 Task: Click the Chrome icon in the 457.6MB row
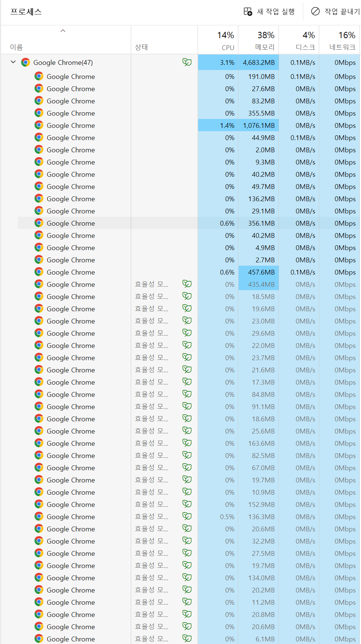pyautogui.click(x=39, y=272)
